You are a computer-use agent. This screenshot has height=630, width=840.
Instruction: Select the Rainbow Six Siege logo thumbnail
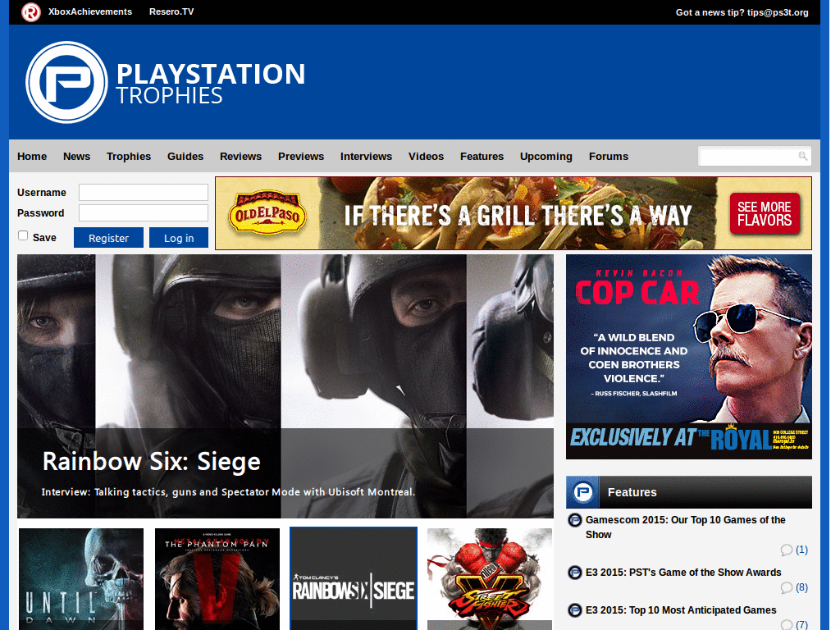(x=354, y=578)
